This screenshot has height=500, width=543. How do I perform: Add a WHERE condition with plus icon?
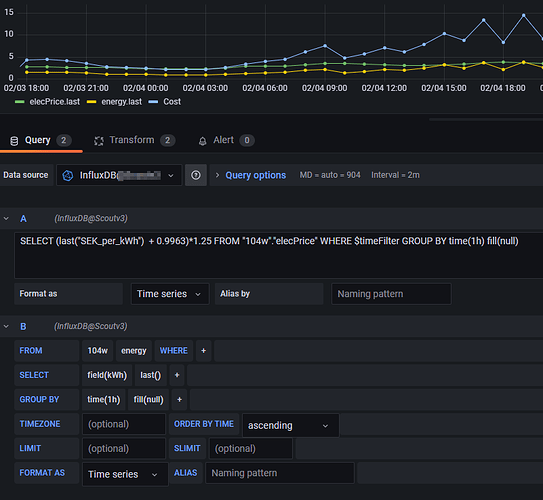click(x=204, y=351)
